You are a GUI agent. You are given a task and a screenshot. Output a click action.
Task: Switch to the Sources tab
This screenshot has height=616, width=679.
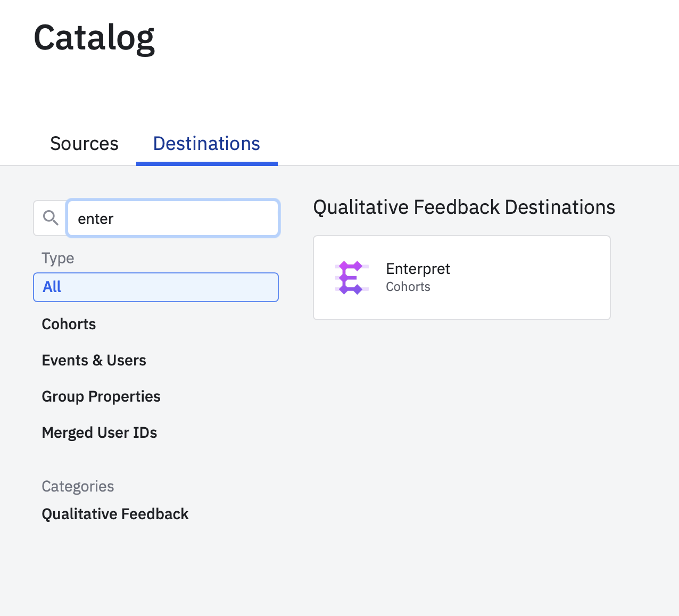[84, 144]
